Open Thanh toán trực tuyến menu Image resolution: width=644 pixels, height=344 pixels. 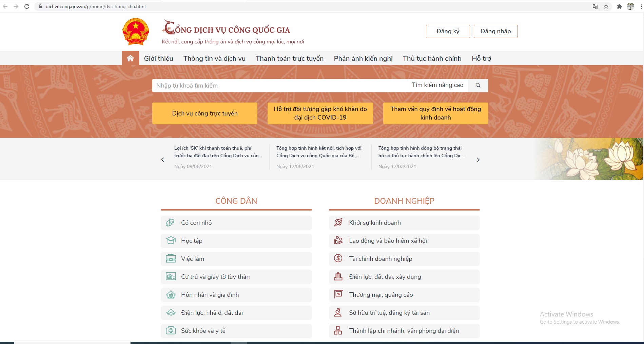pos(290,58)
